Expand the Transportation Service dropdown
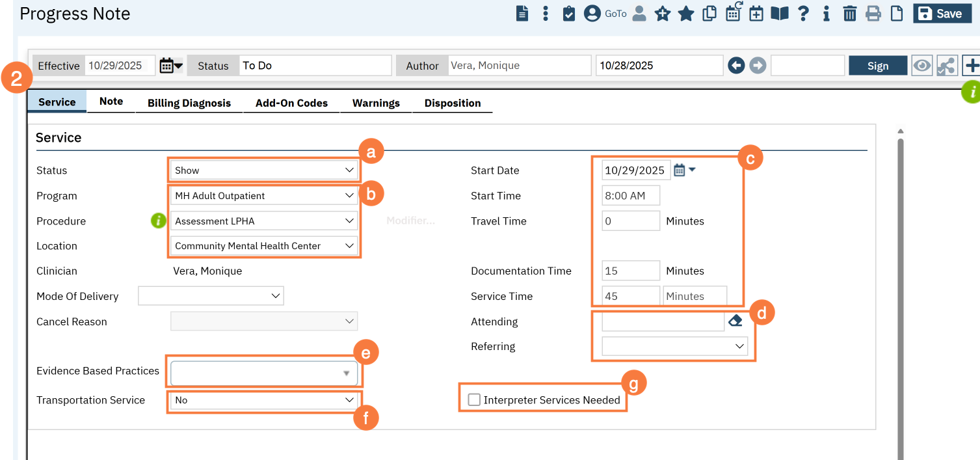The height and width of the screenshot is (460, 980). 265,400
